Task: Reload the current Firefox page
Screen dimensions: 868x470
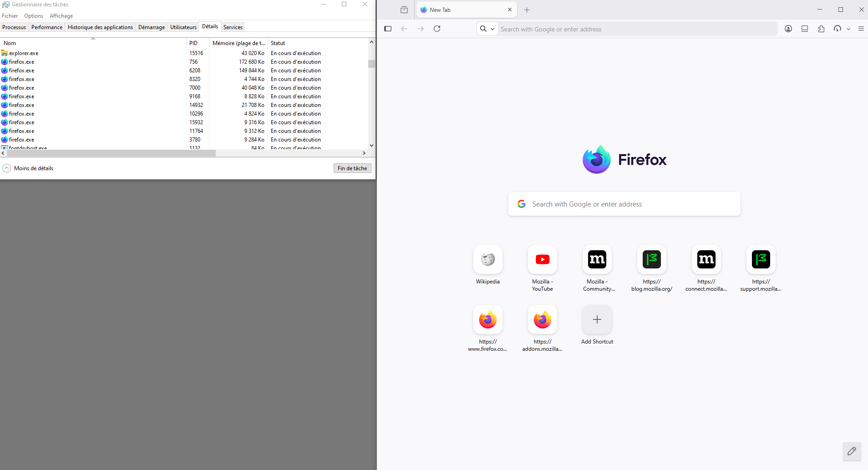Action: pyautogui.click(x=437, y=29)
